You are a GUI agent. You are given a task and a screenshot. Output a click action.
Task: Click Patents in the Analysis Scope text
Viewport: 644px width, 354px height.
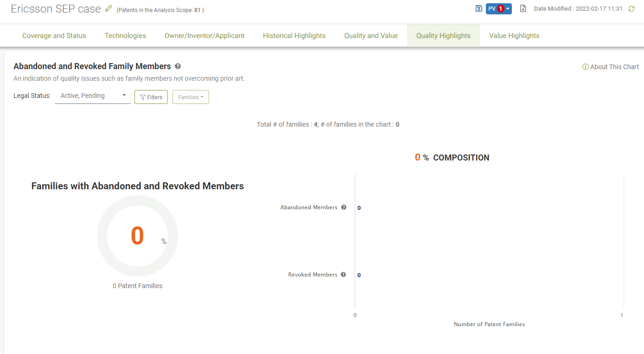pyautogui.click(x=160, y=10)
